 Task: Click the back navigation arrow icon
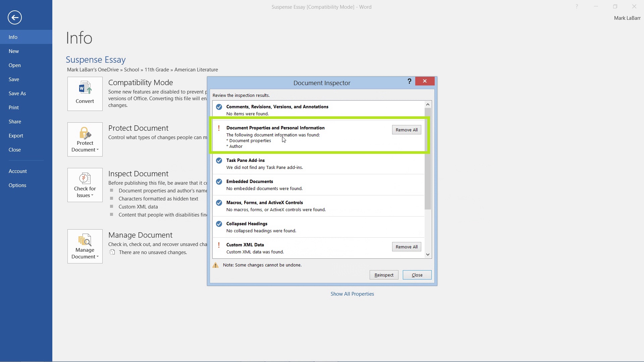click(x=15, y=17)
